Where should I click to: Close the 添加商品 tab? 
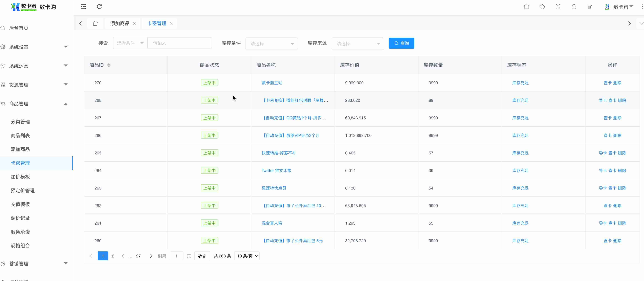coord(134,24)
